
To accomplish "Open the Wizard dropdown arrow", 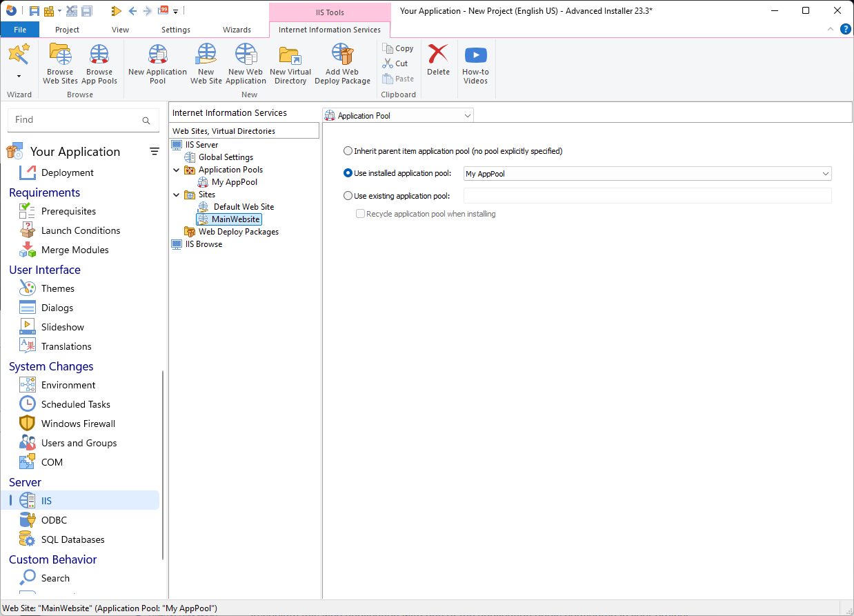I will (19, 76).
